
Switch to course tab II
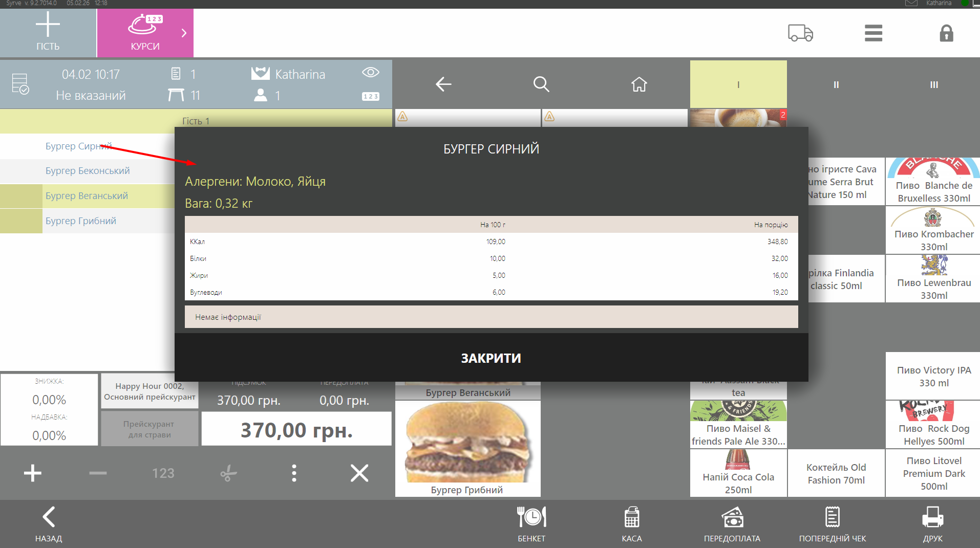tap(836, 85)
